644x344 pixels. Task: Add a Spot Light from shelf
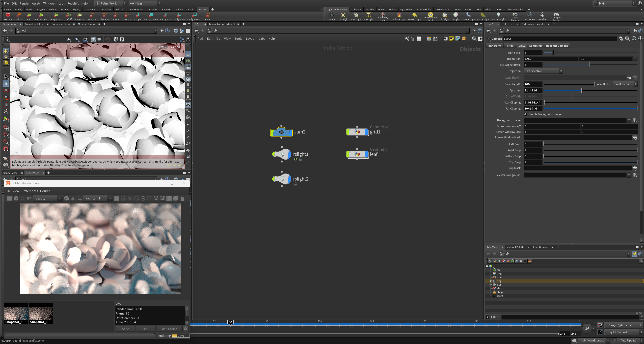point(356,16)
